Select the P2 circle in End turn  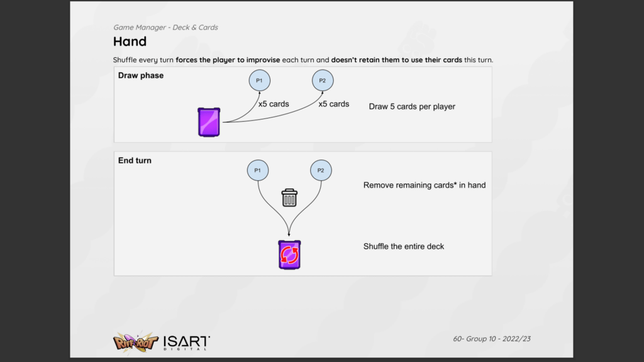pyautogui.click(x=321, y=170)
